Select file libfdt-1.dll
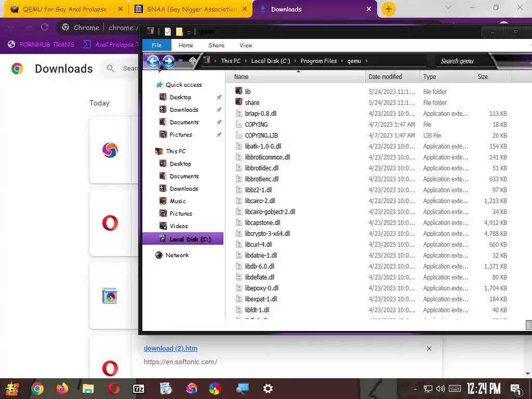This screenshot has height=399, width=532. tap(257, 310)
